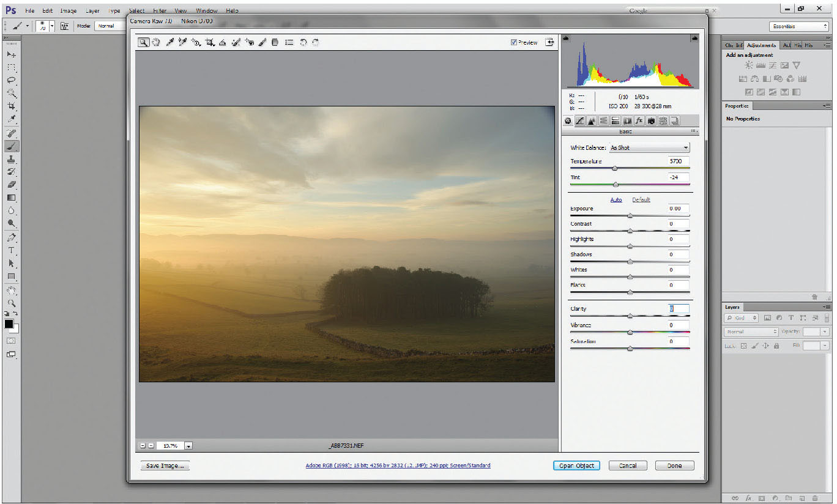Select the Gradient tool in Photoshop toolbox

[x=12, y=198]
